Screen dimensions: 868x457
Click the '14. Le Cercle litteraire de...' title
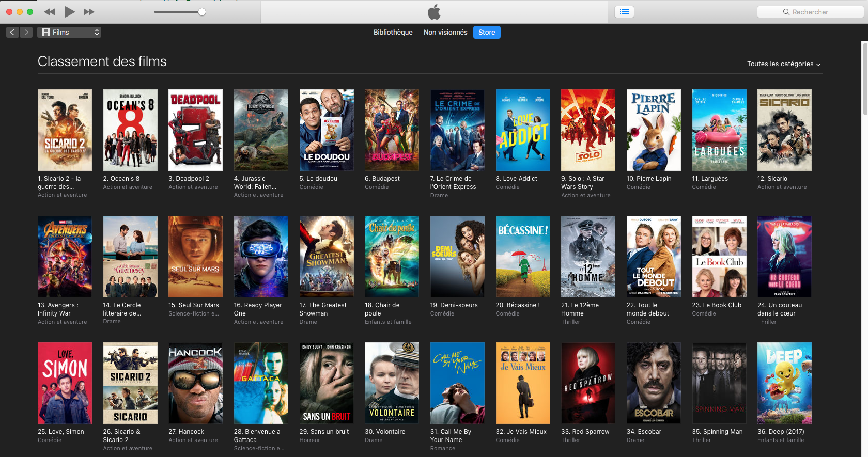coord(122,309)
